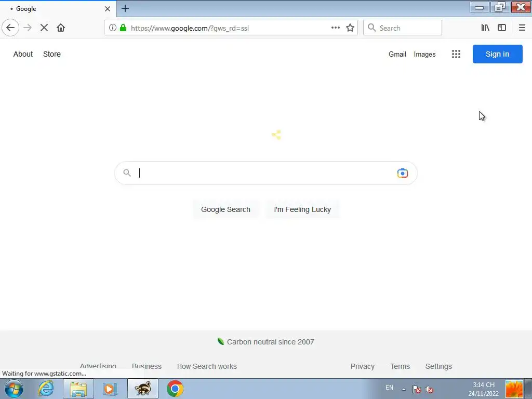Click the magnifier icon inside Google search box

[x=127, y=172]
